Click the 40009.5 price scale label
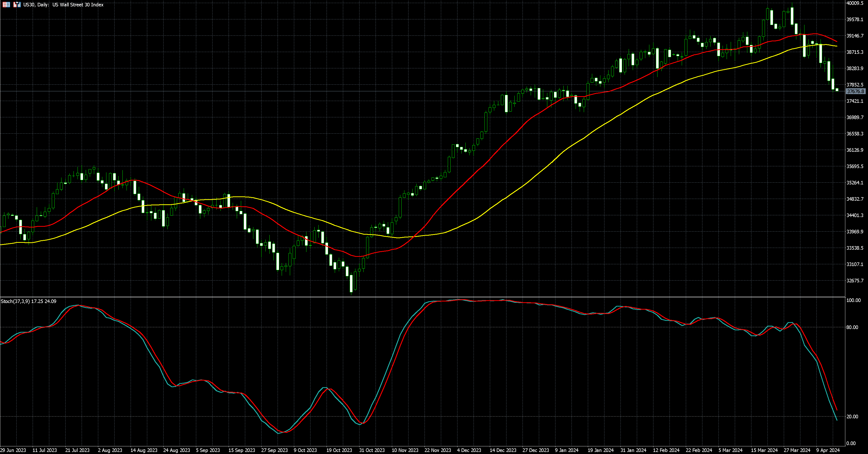The height and width of the screenshot is (454, 868). point(855,3)
